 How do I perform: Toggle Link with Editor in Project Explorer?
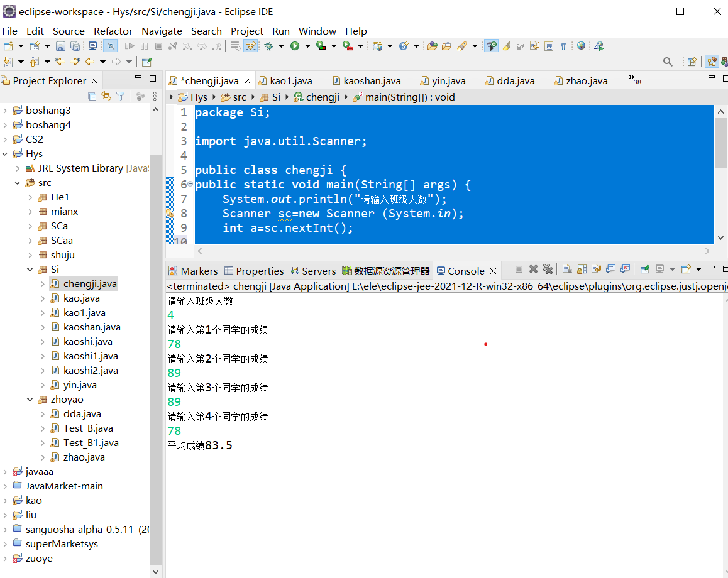(106, 96)
